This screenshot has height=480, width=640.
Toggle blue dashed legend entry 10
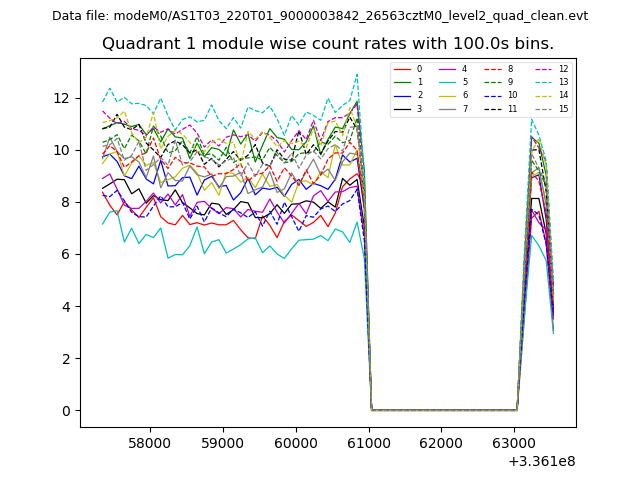point(500,95)
